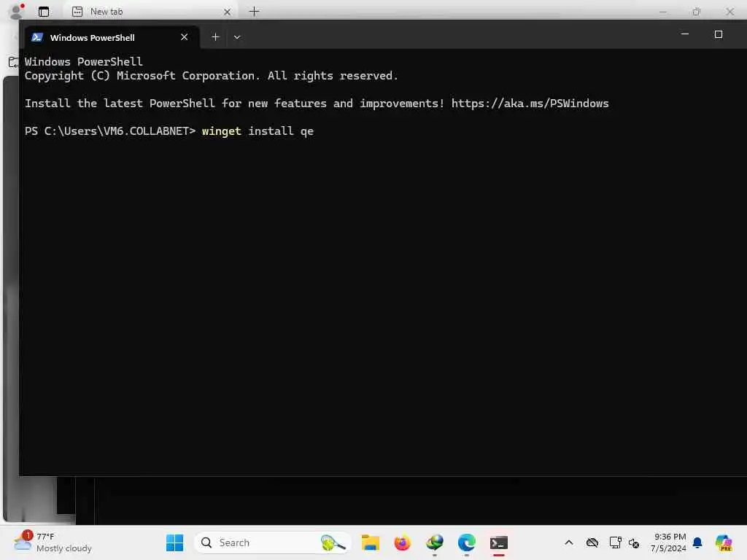Expand the terminal profile dropdown chevron

tap(237, 37)
